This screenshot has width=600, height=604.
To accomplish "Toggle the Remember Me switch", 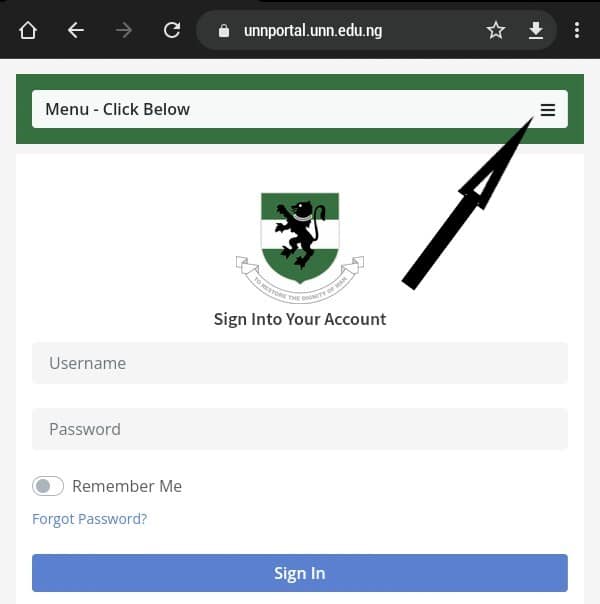I will 48,486.
